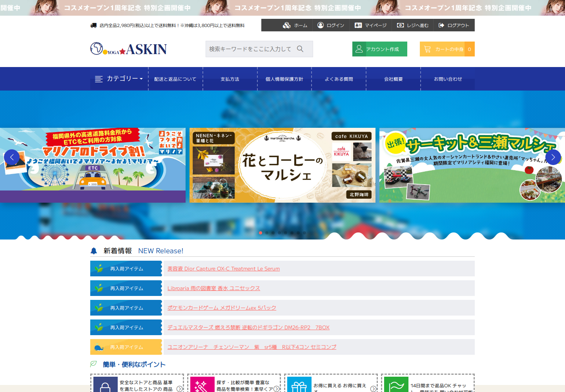
Task: Open デュエルマスターズ DM26-RP2 link
Action: tap(248, 327)
